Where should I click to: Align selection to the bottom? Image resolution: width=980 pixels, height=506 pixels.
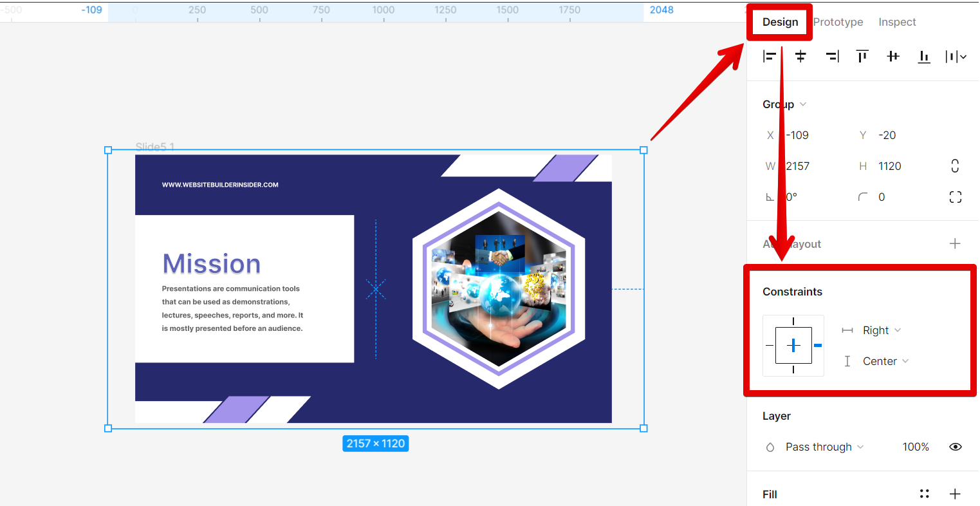pyautogui.click(x=924, y=57)
